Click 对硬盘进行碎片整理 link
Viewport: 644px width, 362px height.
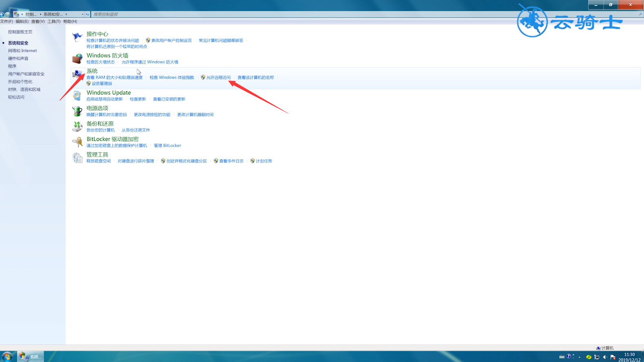(136, 161)
